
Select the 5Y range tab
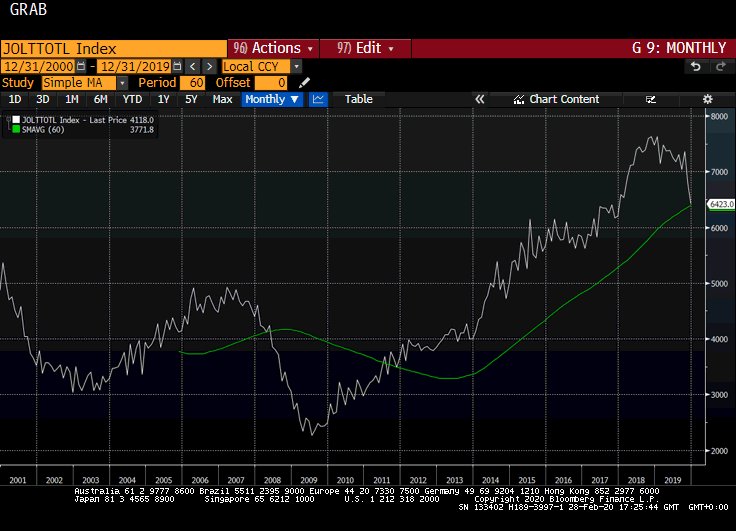tap(191, 99)
